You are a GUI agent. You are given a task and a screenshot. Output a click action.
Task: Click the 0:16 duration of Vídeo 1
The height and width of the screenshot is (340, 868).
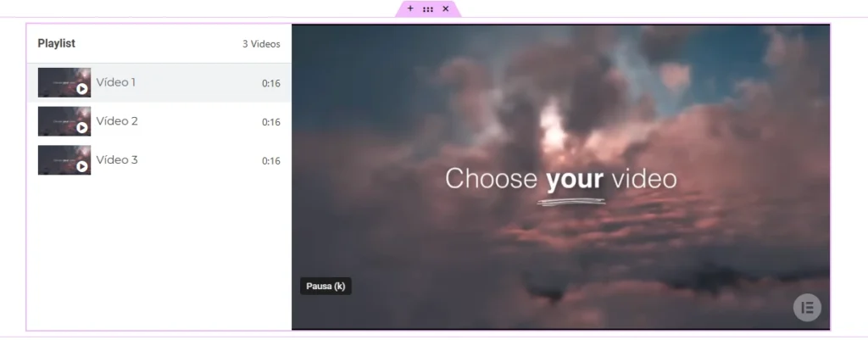point(270,84)
